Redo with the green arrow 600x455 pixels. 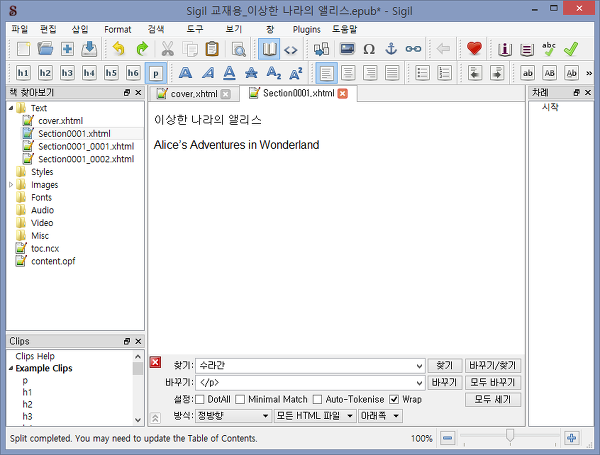(x=142, y=49)
